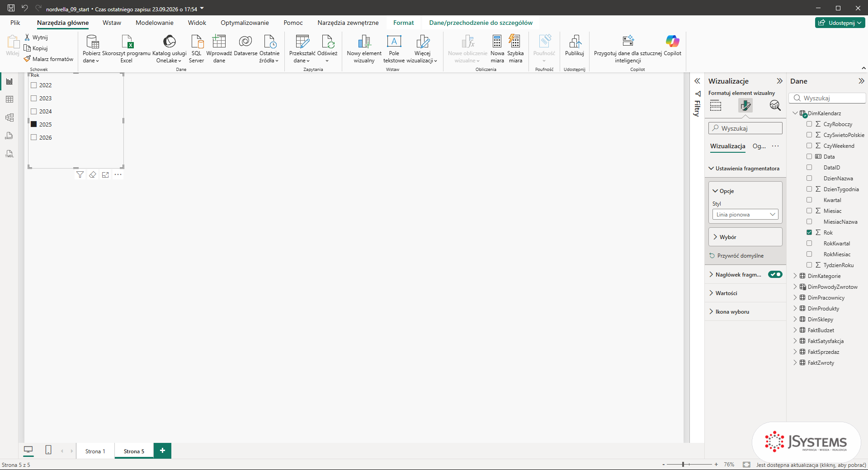Check the 2024 year in slicer
The image size is (868, 470).
click(x=33, y=111)
